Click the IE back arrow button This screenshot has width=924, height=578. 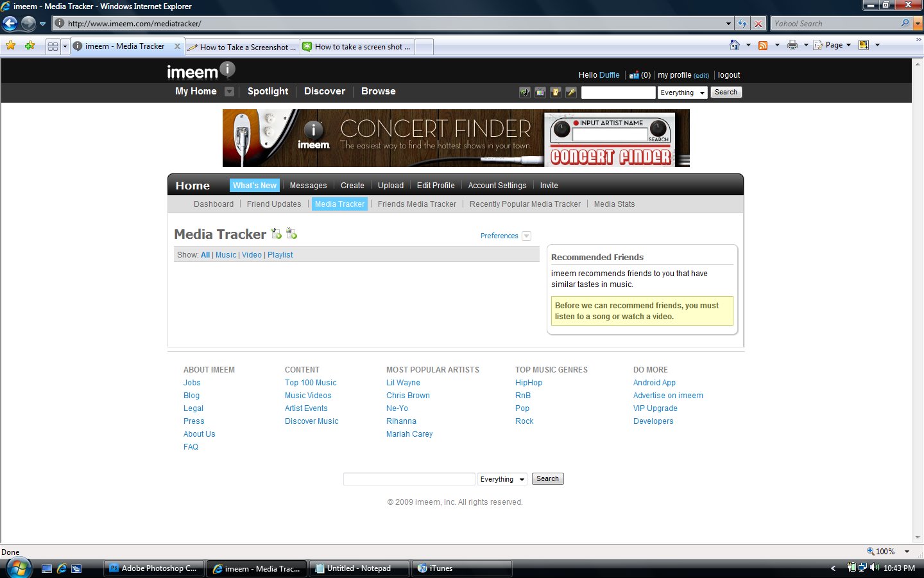pos(10,24)
